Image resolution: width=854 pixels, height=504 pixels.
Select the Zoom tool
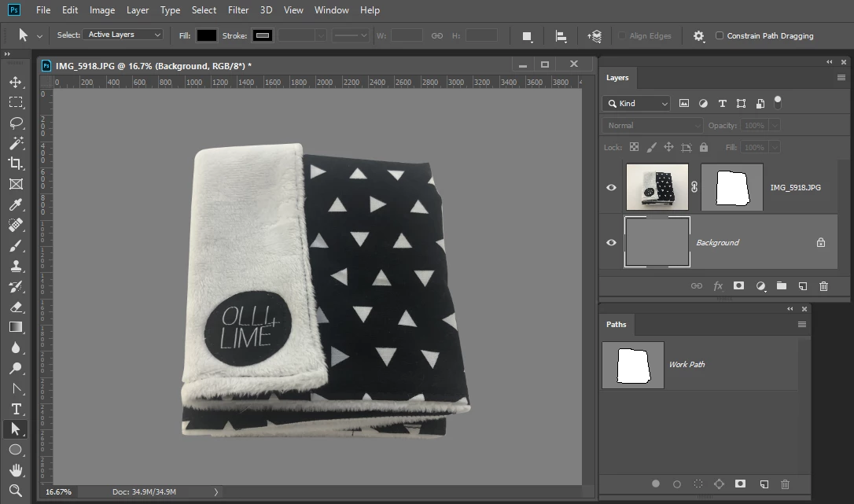(16, 491)
